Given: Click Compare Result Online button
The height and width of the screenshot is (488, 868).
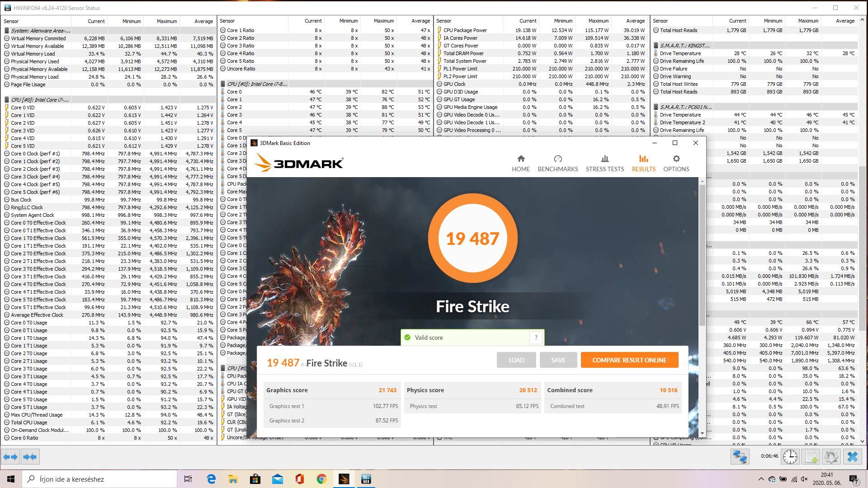Looking at the screenshot, I should [629, 360].
